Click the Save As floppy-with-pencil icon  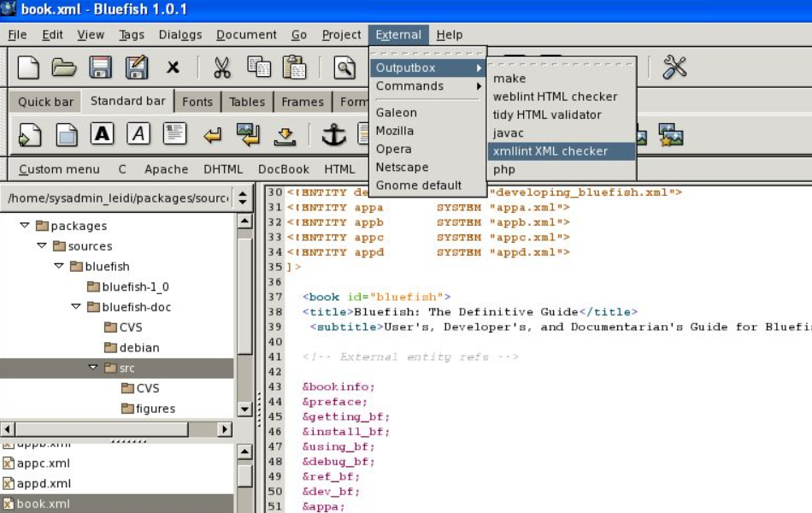click(137, 68)
